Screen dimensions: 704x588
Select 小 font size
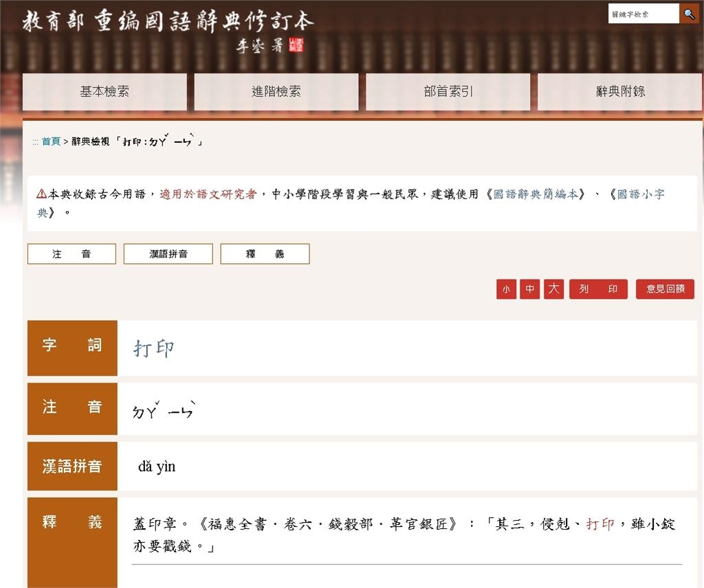coord(506,289)
